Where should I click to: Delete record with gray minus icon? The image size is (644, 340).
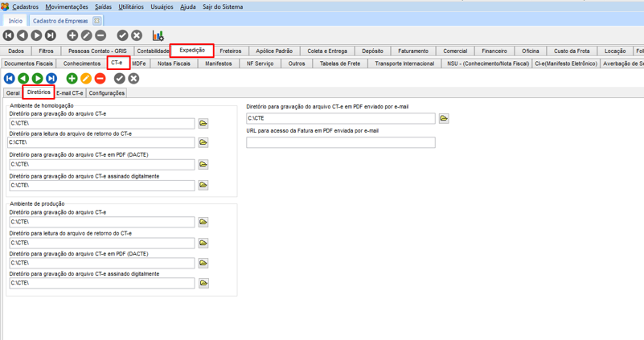click(100, 35)
